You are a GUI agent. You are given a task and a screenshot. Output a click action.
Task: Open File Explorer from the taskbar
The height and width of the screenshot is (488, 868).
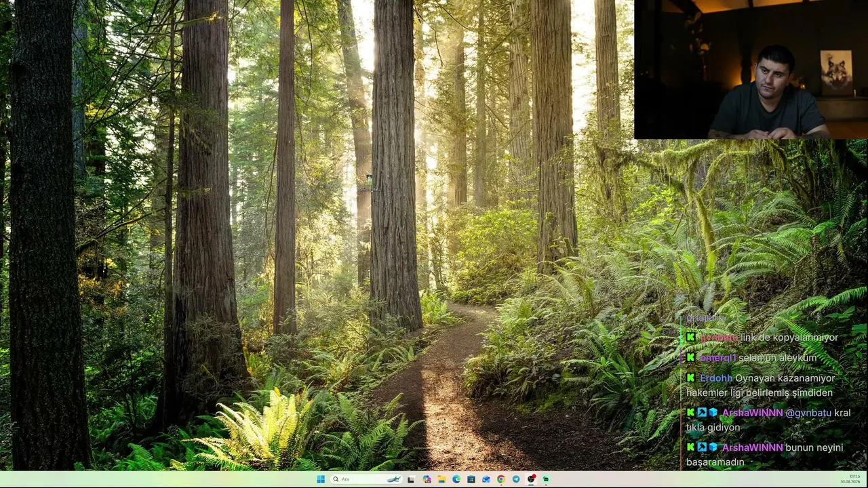pyautogui.click(x=441, y=479)
